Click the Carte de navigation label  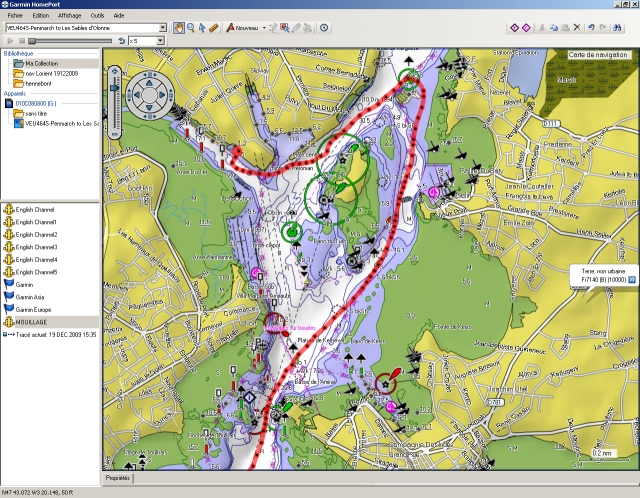pos(598,55)
